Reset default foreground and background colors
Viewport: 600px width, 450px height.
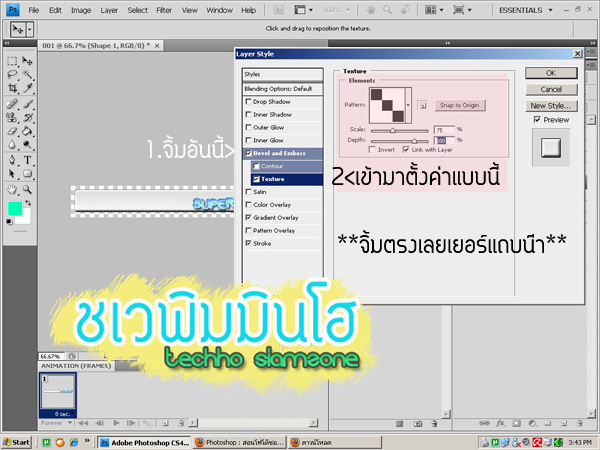tap(10, 222)
